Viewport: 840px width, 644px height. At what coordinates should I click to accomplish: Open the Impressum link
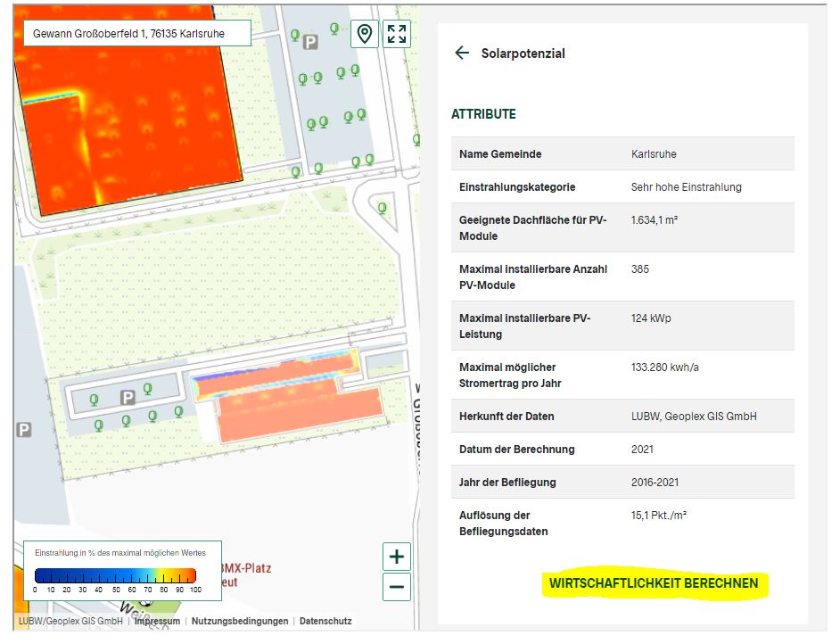(x=157, y=621)
